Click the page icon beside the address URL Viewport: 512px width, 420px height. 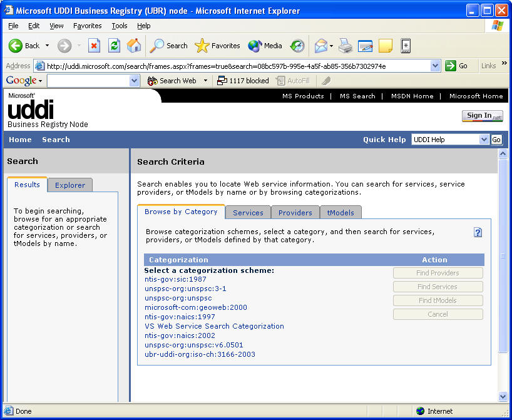[39, 66]
